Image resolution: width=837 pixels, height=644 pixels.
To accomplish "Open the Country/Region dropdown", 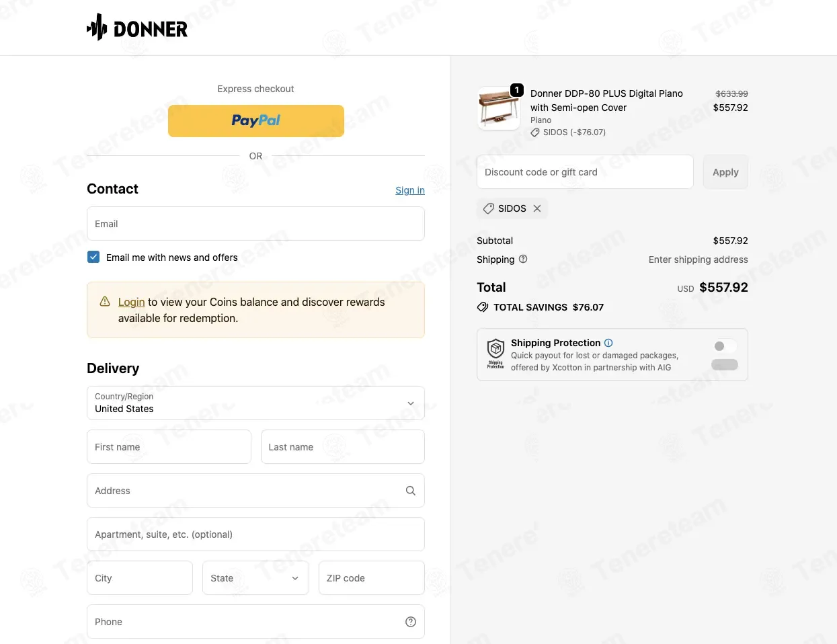I will [255, 403].
